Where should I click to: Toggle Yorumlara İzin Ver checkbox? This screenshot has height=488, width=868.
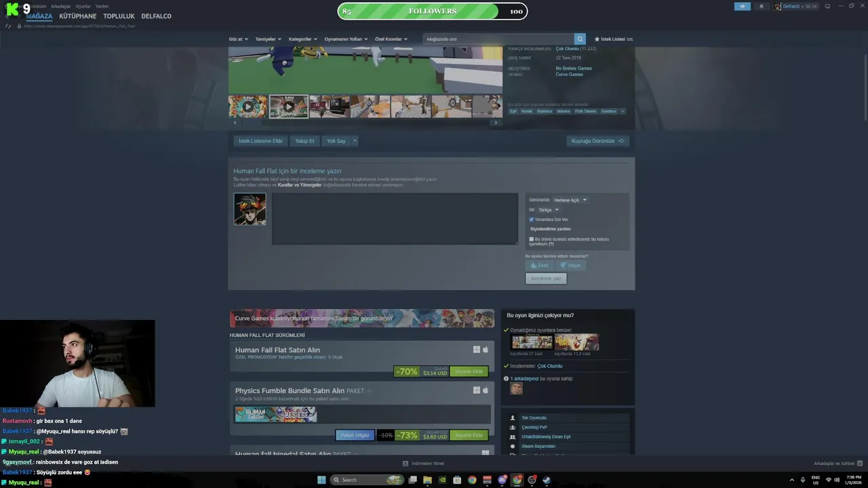[531, 220]
